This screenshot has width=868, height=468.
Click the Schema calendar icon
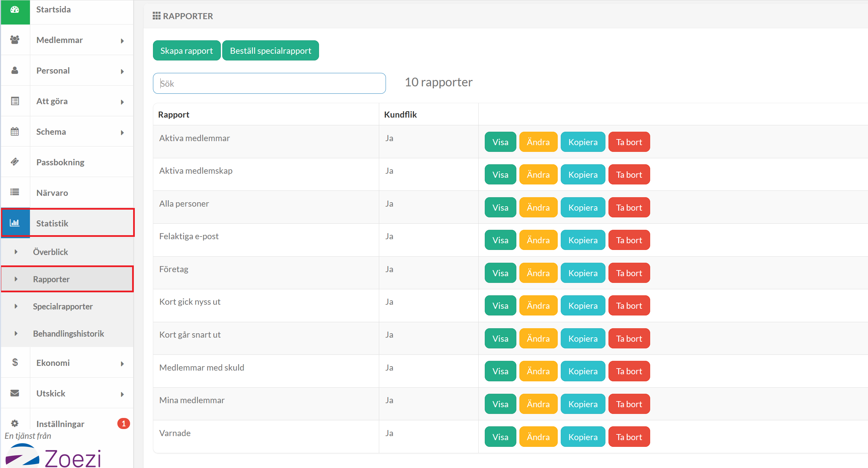pyautogui.click(x=15, y=132)
